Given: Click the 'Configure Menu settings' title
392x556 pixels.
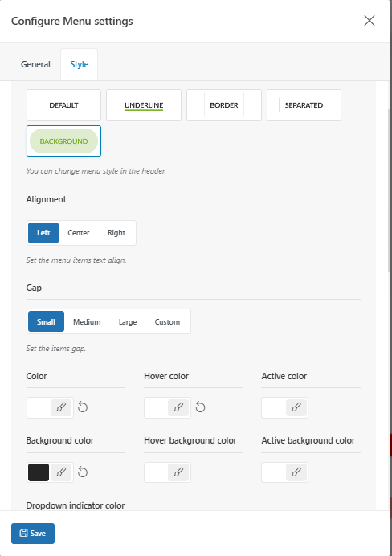Looking at the screenshot, I should 72,21.
